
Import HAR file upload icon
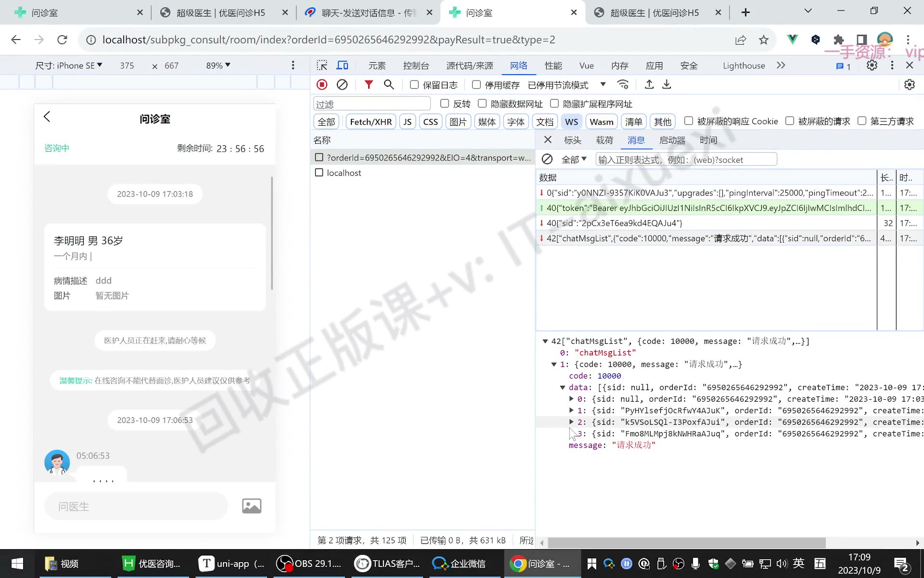[x=649, y=85]
